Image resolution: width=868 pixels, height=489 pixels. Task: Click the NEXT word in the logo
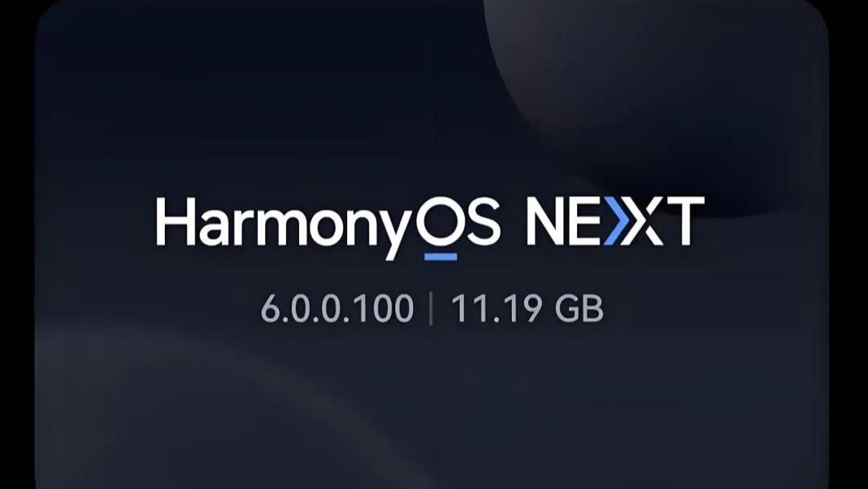(615, 220)
